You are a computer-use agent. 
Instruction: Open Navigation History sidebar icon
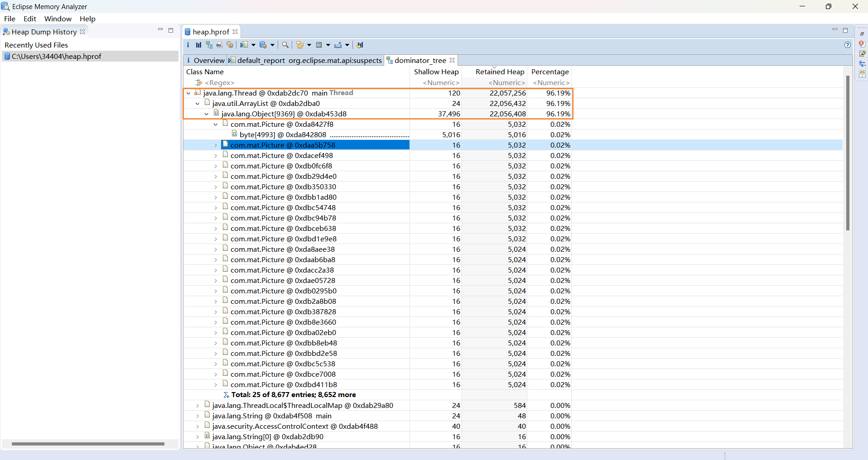pyautogui.click(x=862, y=63)
